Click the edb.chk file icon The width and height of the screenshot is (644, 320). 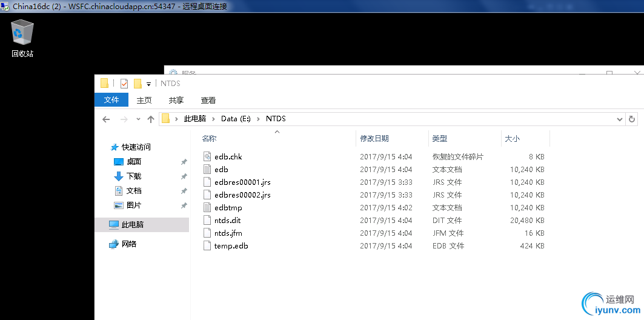tap(208, 156)
